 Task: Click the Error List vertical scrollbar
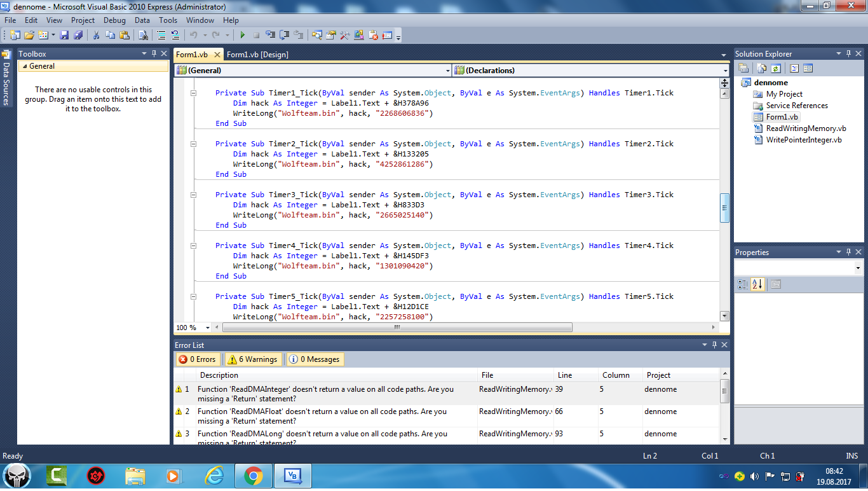click(x=725, y=407)
